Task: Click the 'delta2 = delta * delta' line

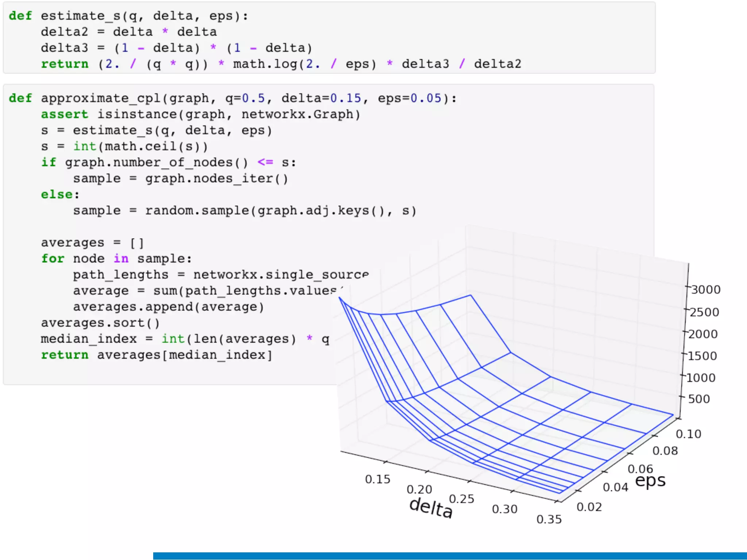Action: tap(129, 32)
